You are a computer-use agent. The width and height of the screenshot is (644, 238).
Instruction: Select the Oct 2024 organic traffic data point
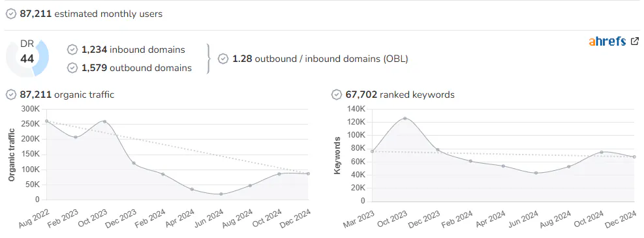279,174
